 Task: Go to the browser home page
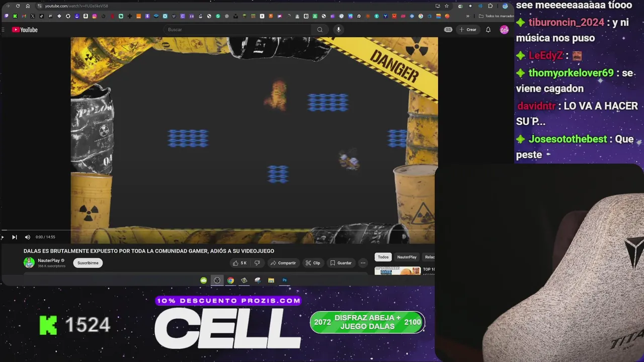(x=28, y=6)
